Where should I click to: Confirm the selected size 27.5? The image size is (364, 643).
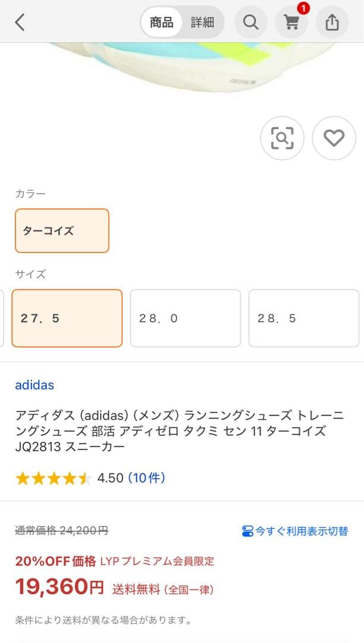click(x=67, y=318)
